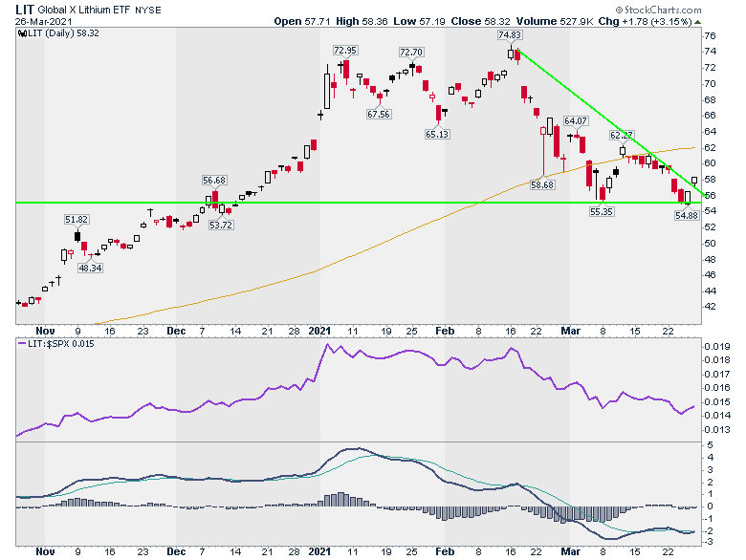The image size is (746, 560).
Task: Click the 76 tick on price scale
Action: click(711, 36)
